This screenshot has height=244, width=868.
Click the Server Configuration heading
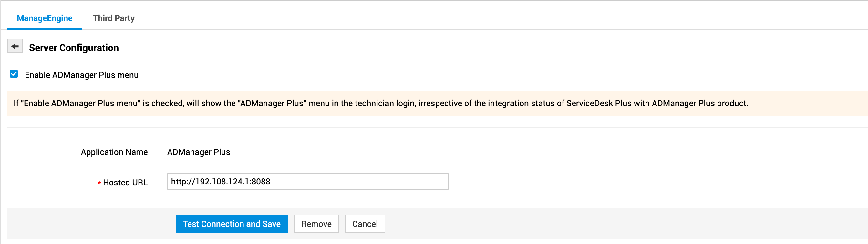point(74,48)
